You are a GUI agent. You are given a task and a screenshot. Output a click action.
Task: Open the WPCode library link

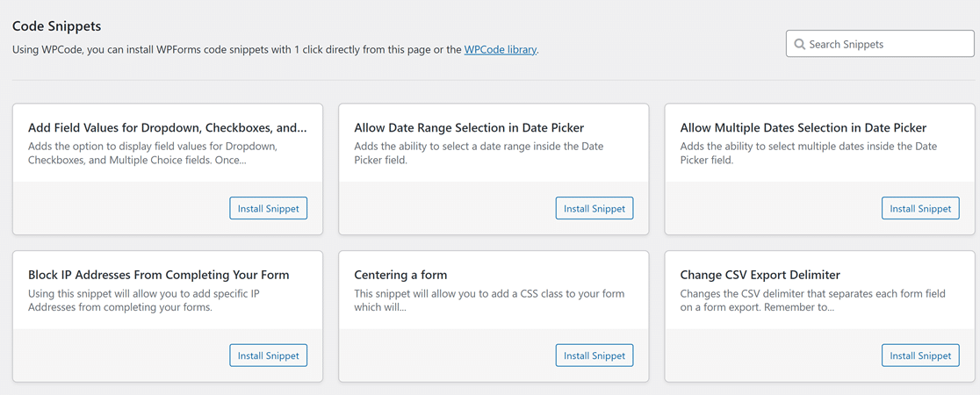pyautogui.click(x=500, y=50)
